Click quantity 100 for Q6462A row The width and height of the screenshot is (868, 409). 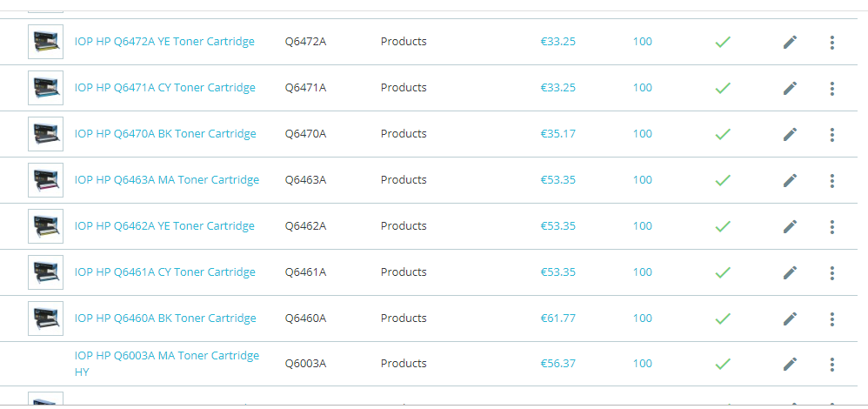coord(642,226)
